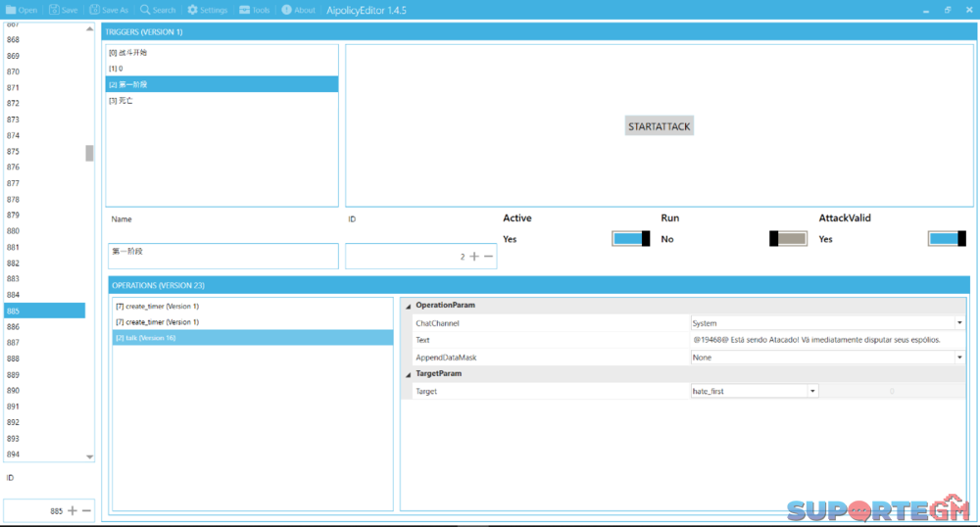Open the AppendDataMask dropdown
980x527 pixels.
pyautogui.click(x=959, y=358)
